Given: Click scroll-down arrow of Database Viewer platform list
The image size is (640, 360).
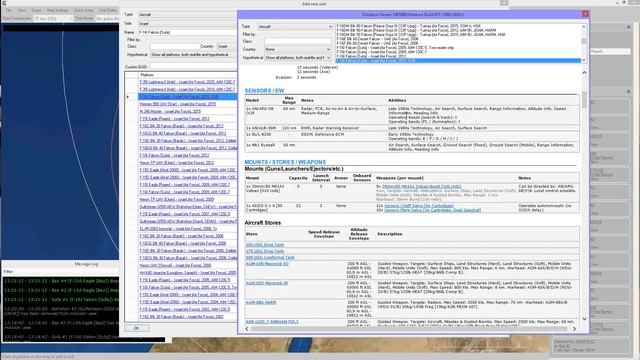Looking at the screenshot, I should pyautogui.click(x=584, y=60).
